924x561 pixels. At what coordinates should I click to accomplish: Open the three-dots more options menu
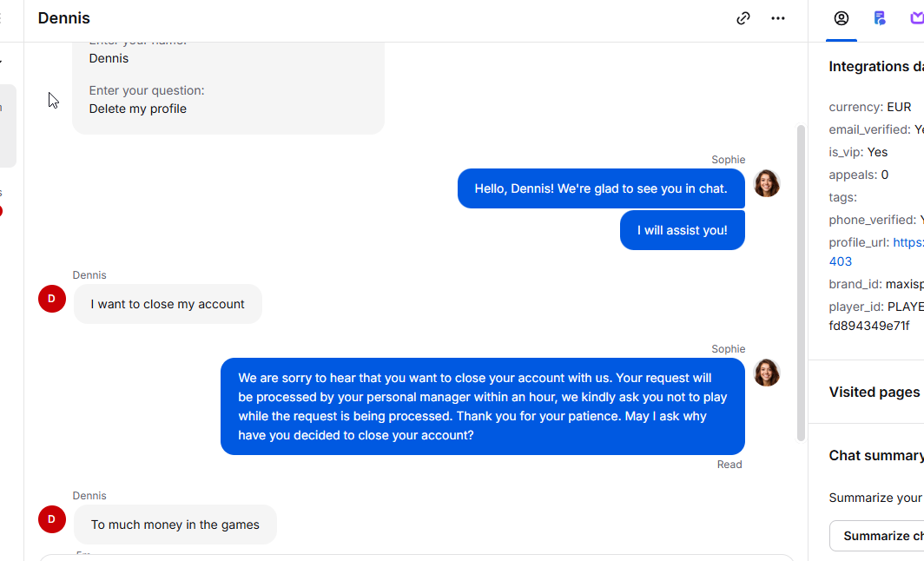point(778,18)
